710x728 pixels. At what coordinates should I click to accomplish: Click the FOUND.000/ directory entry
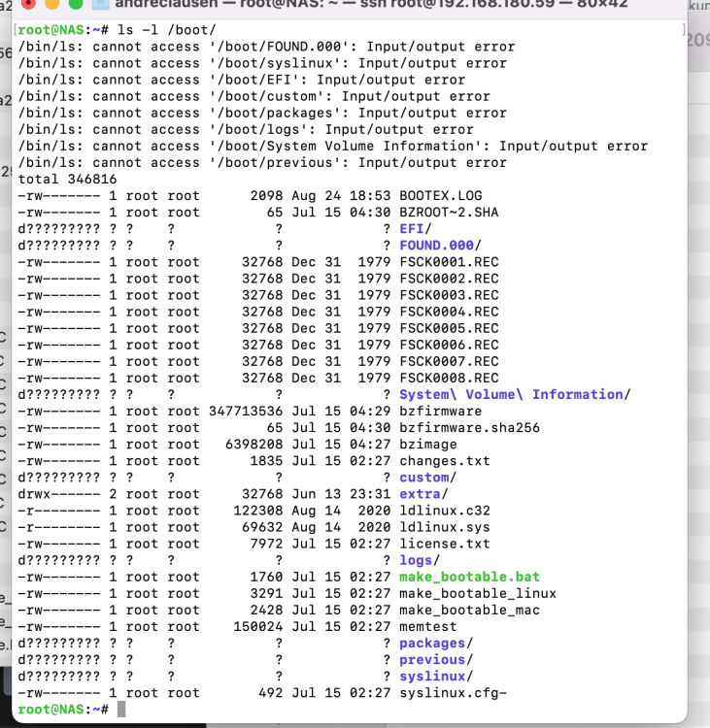coord(441,246)
